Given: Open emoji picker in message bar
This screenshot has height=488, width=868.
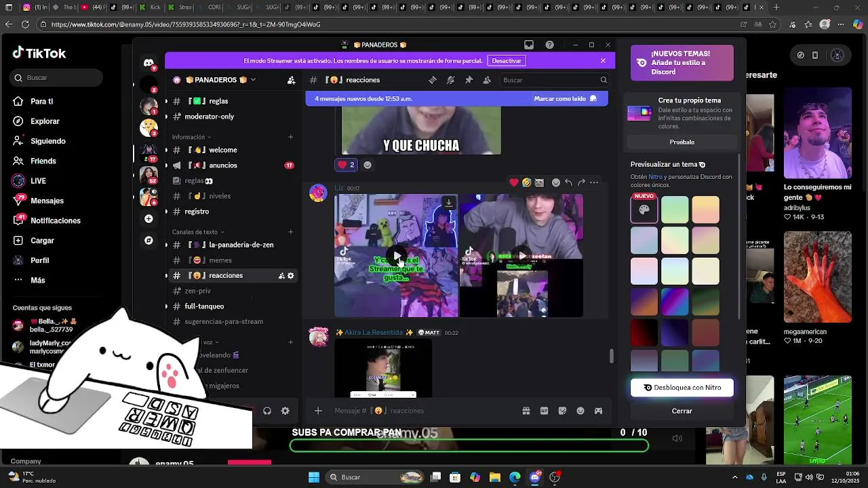Looking at the screenshot, I should pos(580,411).
